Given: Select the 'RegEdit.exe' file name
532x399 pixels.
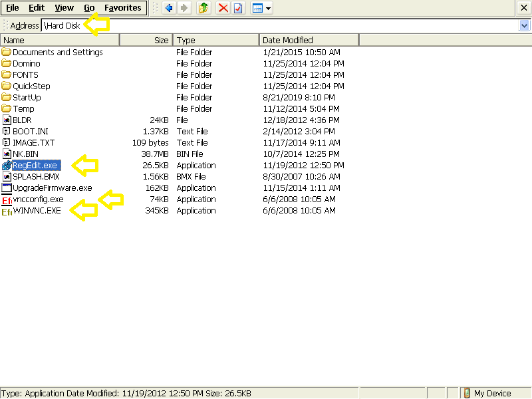Looking at the screenshot, I should click(x=37, y=165).
